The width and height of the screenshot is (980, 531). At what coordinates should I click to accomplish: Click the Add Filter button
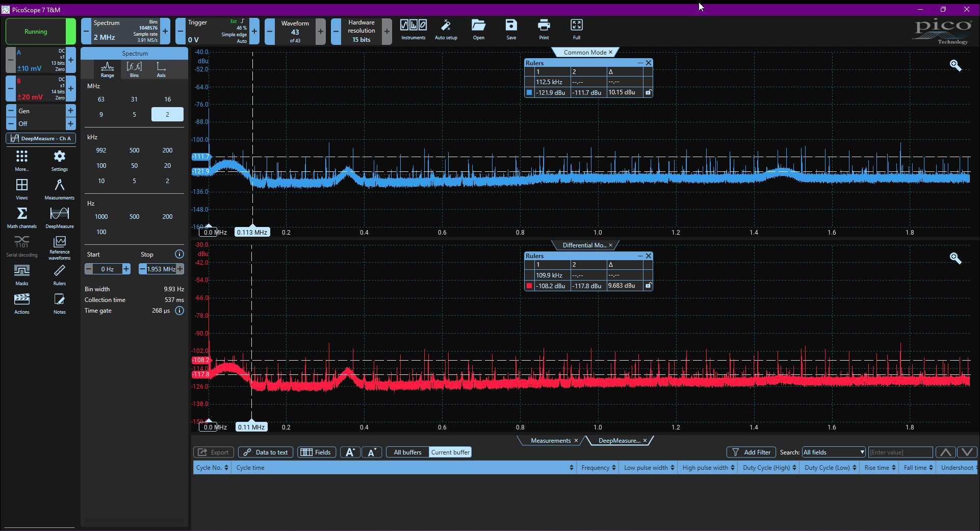[751, 452]
